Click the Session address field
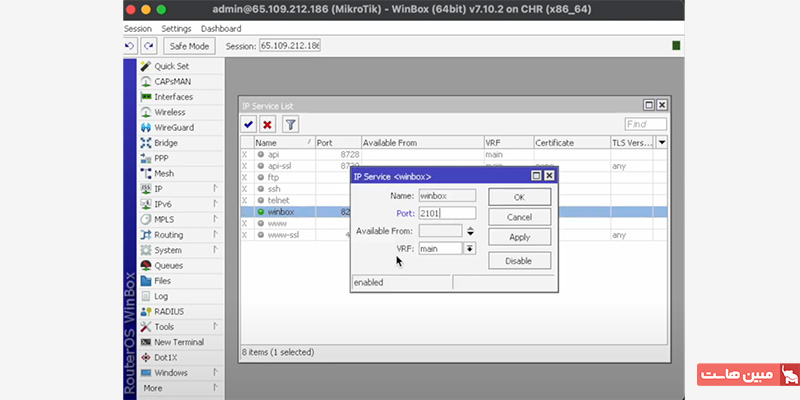This screenshot has width=800, height=400. [290, 46]
